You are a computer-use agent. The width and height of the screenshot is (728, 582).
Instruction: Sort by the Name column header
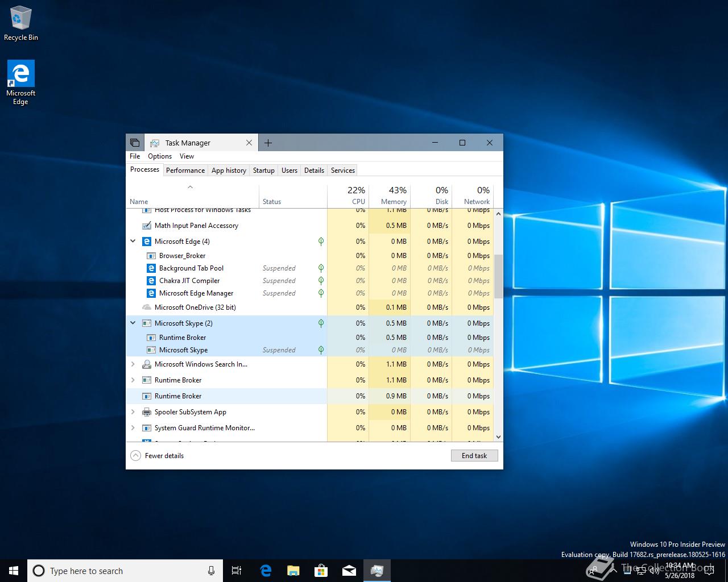(x=192, y=196)
